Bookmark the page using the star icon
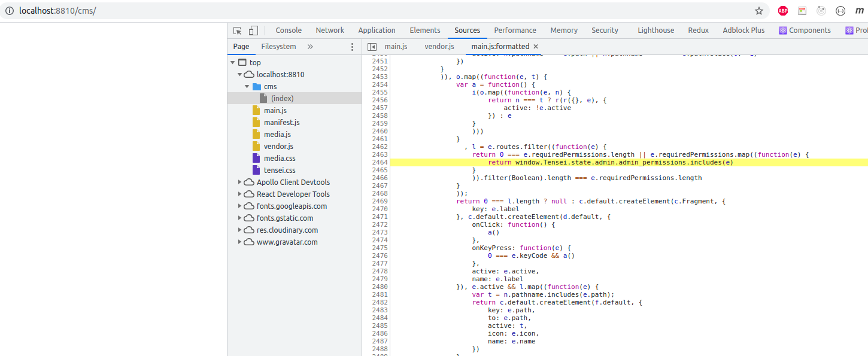 758,10
